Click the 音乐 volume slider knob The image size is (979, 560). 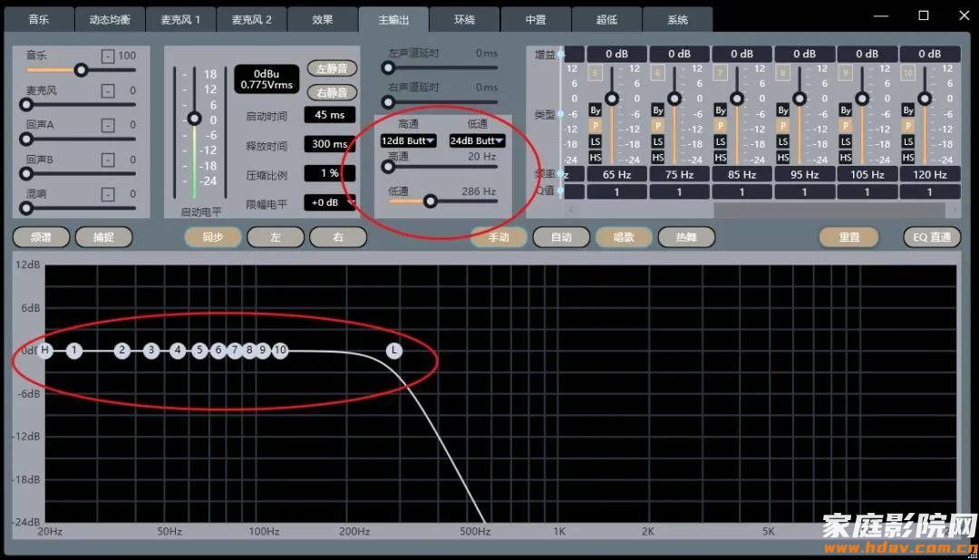tap(81, 70)
